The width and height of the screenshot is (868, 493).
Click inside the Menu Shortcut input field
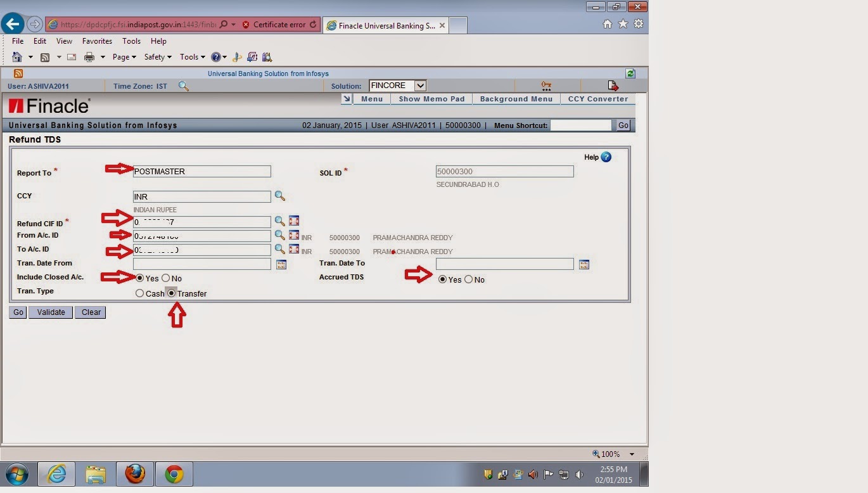pos(580,125)
